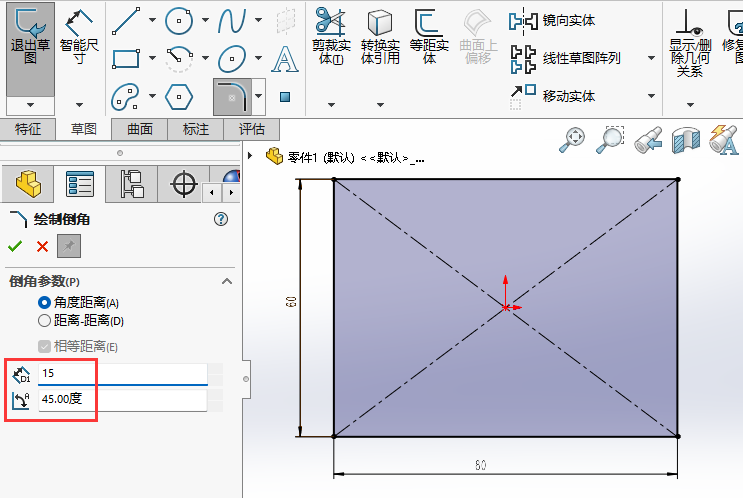Image resolution: width=743 pixels, height=498 pixels.
Task: Switch to the 评估 (Evaluate) tab
Action: (x=251, y=129)
